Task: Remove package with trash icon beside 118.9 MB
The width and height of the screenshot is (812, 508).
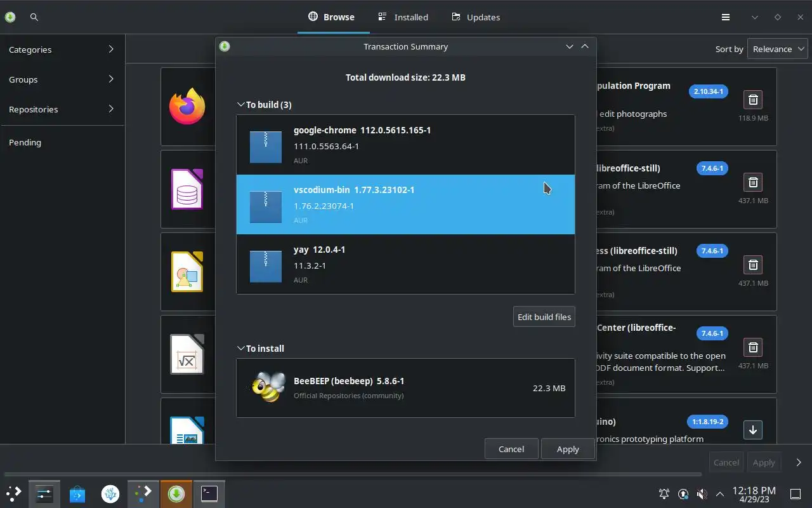Action: (753, 100)
